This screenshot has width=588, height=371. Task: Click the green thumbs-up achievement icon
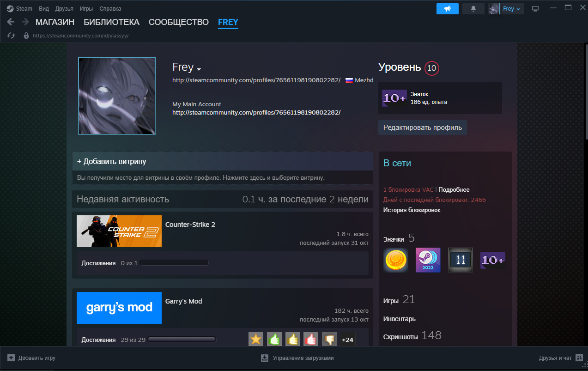point(274,340)
